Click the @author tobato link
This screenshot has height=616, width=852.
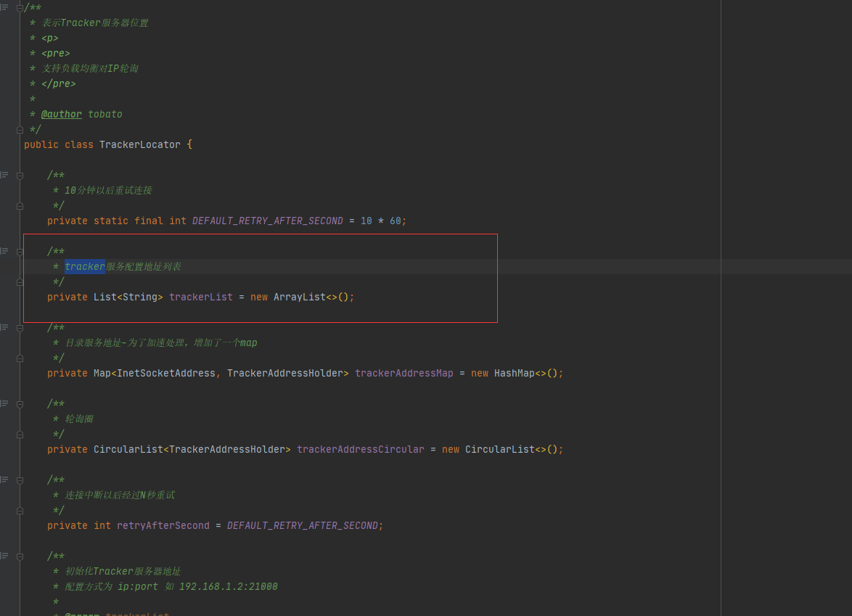pos(62,114)
